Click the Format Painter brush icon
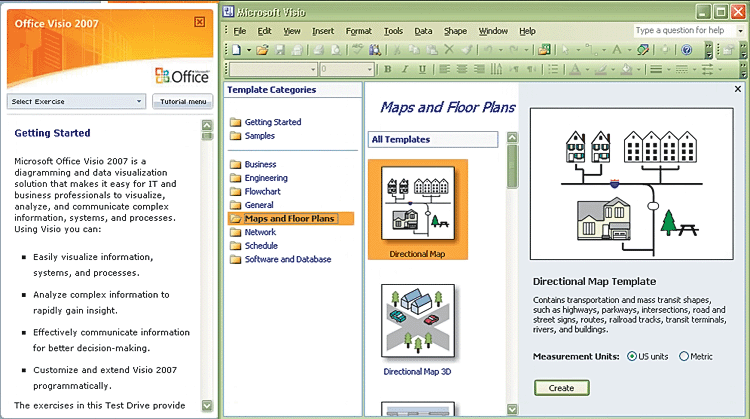 (x=466, y=49)
